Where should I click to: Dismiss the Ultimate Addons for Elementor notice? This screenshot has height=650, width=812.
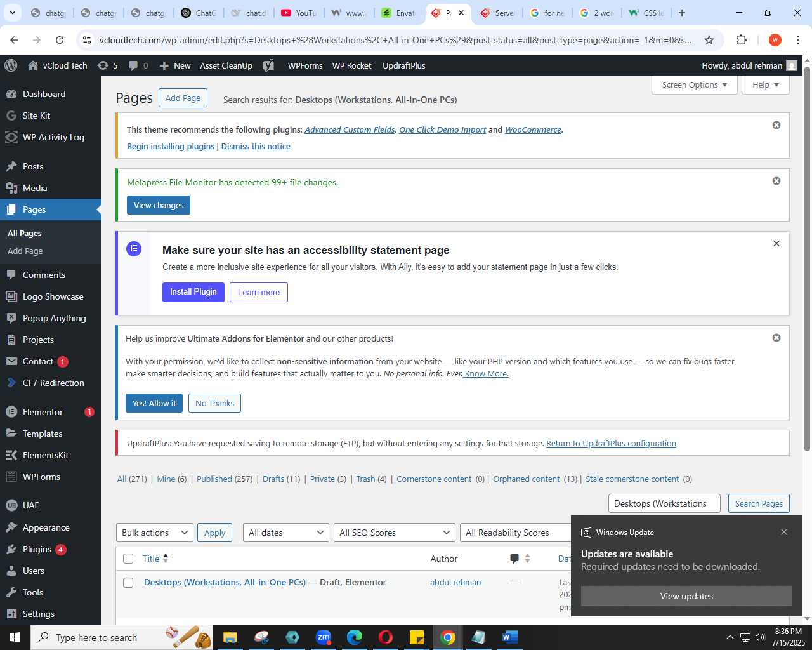[776, 338]
